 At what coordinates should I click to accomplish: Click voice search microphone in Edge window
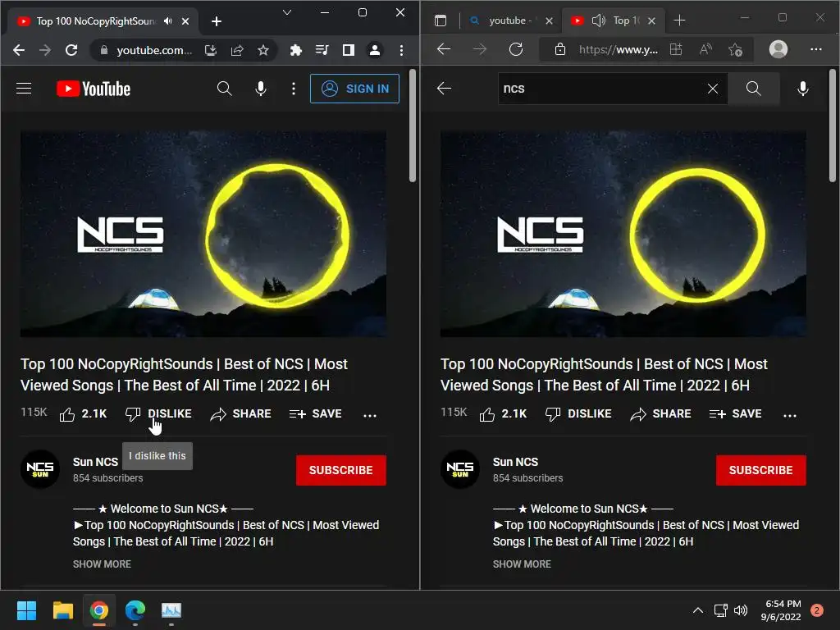pos(802,89)
